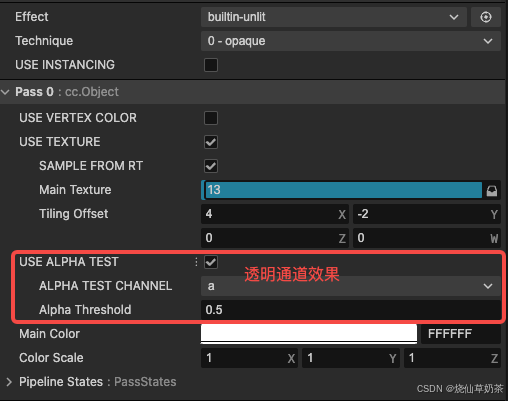Expand the Pipeline States section
This screenshot has width=508, height=401.
[x=9, y=382]
